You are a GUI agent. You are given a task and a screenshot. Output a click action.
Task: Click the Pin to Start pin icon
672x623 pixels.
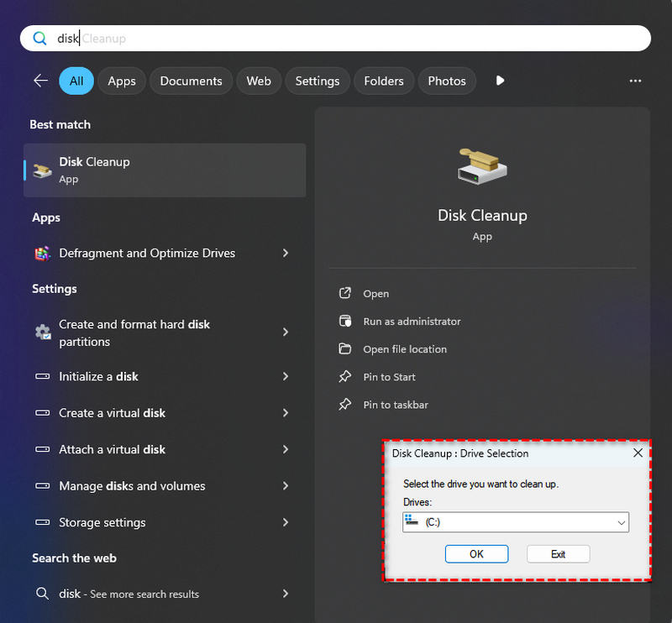345,377
